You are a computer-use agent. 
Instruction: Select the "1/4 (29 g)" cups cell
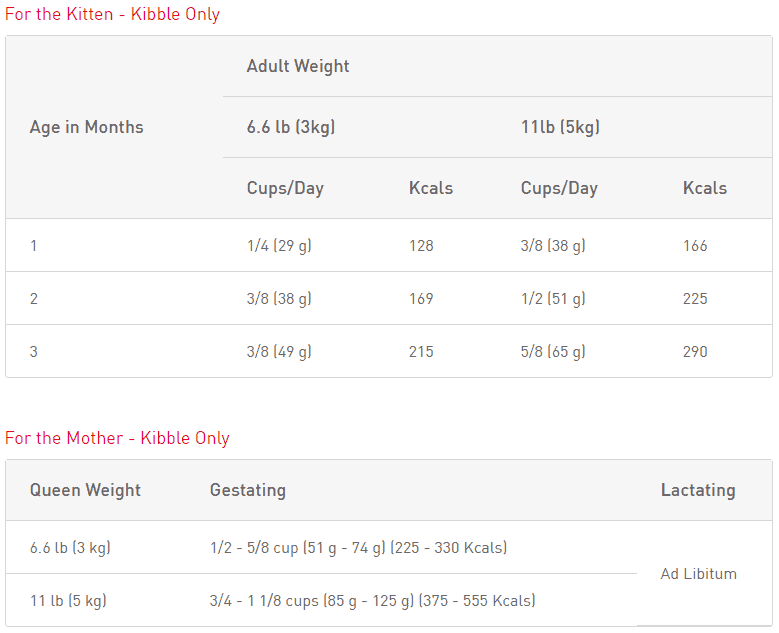[279, 245]
